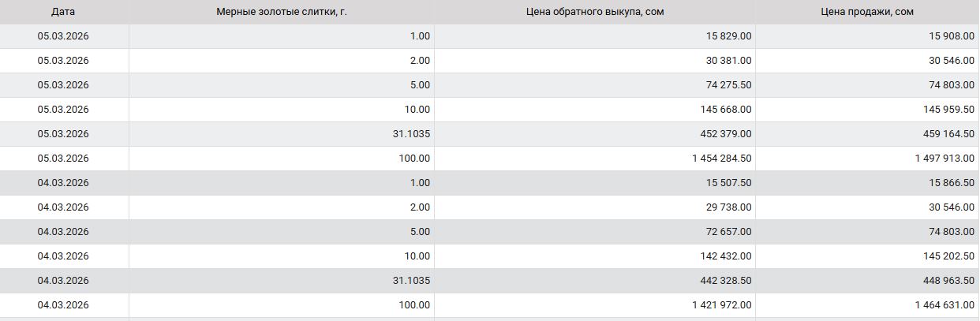The image size is (980, 321).
Task: Click the "Дата" column header
Action: pyautogui.click(x=63, y=12)
